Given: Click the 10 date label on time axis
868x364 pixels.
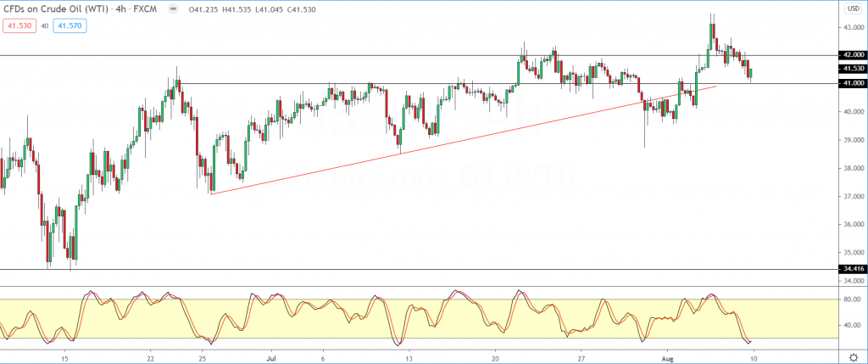Looking at the screenshot, I should pos(754,357).
